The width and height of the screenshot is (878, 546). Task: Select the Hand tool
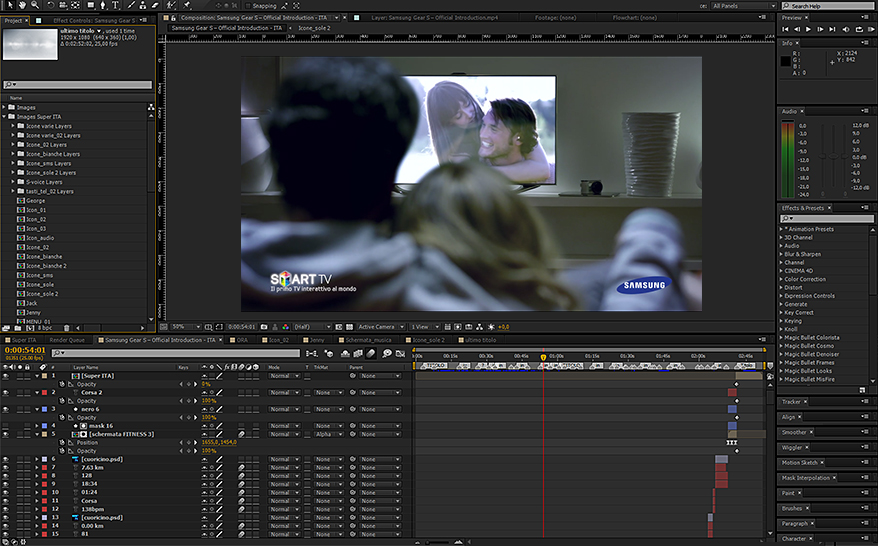click(22, 5)
